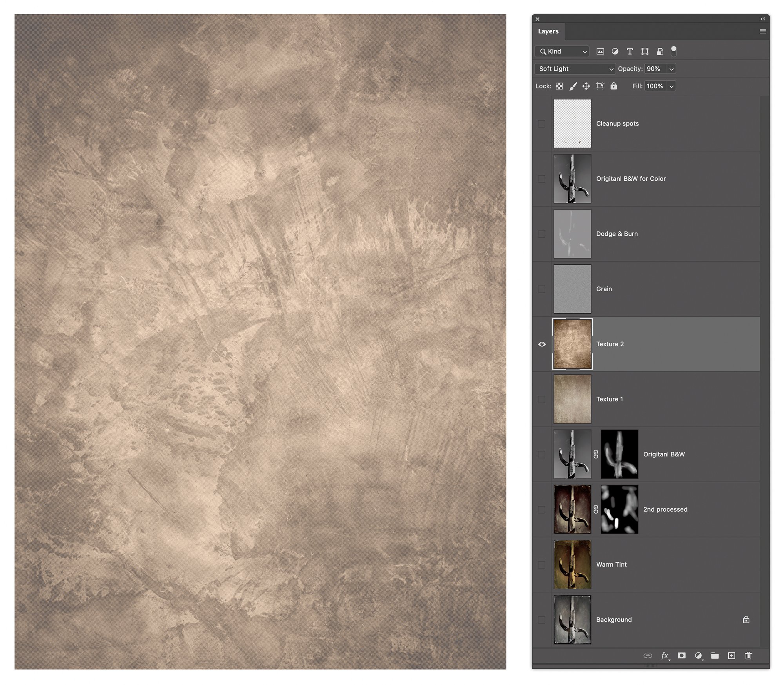Create a new group folder icon
This screenshot has width=784, height=685.
point(715,656)
